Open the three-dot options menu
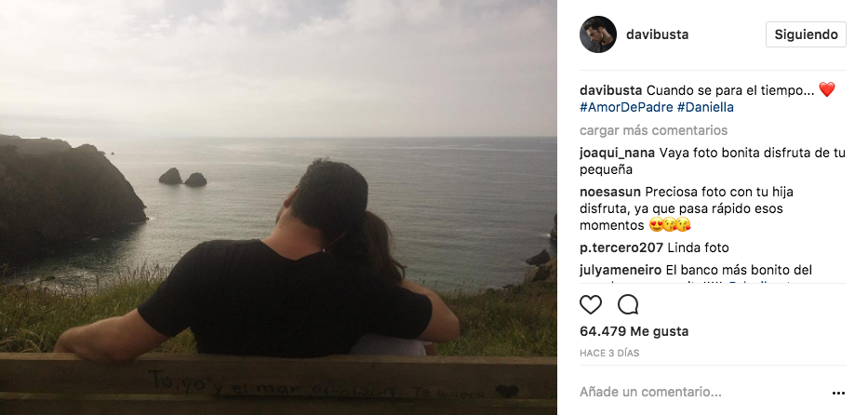This screenshot has width=868, height=415. click(838, 394)
